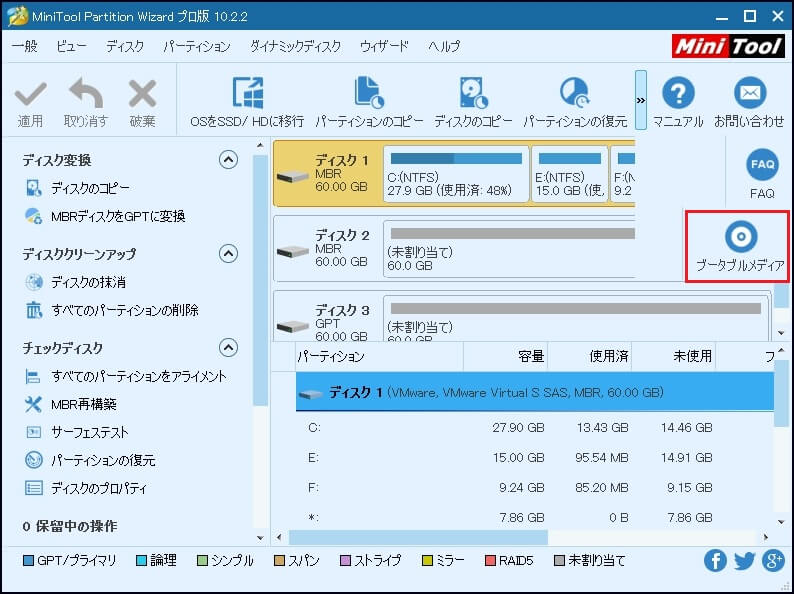Click the 0 保留中の操作 label

(70, 526)
